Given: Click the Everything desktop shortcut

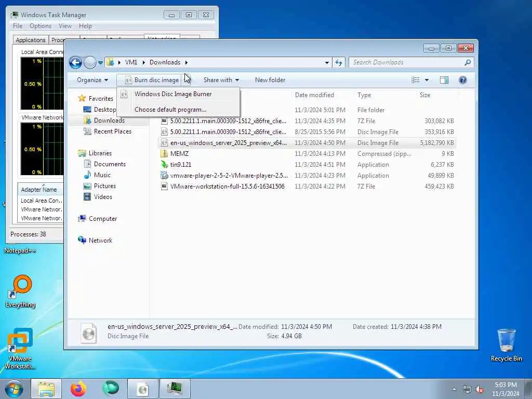Looking at the screenshot, I should point(20,291).
